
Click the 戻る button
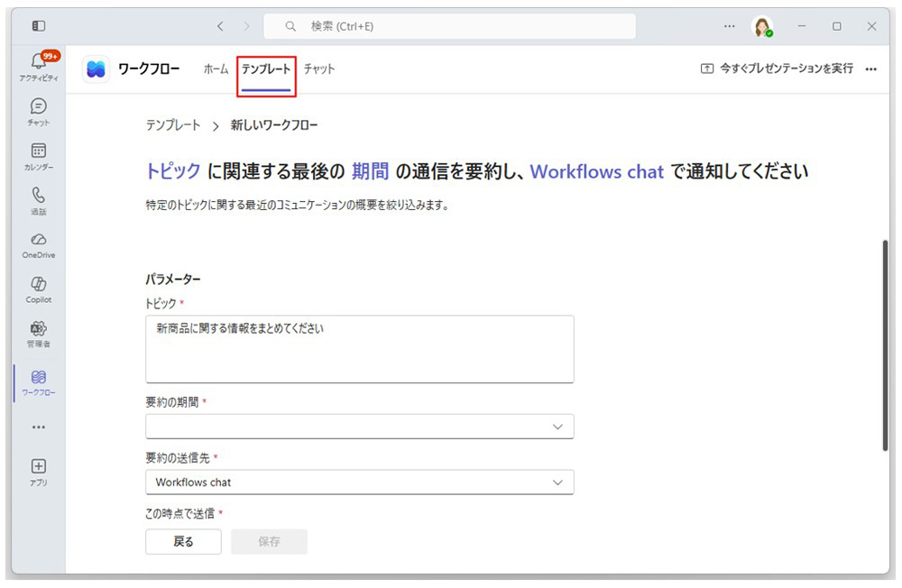point(183,541)
